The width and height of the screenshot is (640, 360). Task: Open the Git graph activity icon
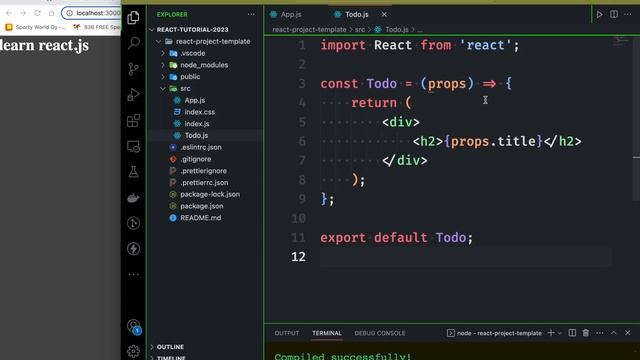(133, 223)
